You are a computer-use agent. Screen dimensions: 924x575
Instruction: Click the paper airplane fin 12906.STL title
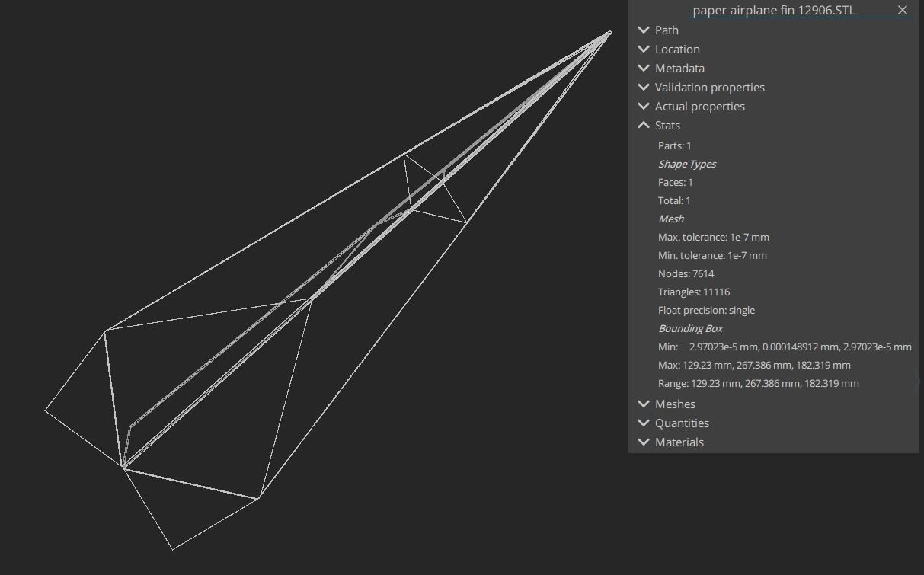[773, 11]
